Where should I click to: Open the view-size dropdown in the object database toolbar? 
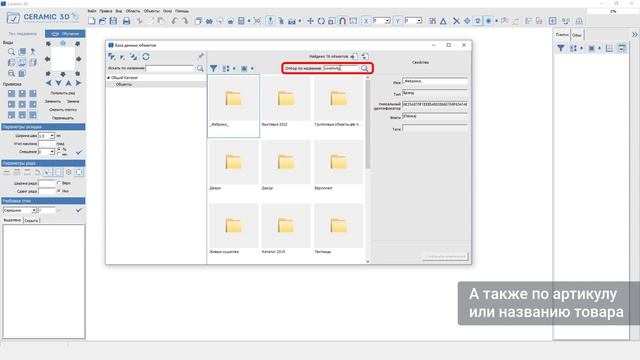coord(252,69)
